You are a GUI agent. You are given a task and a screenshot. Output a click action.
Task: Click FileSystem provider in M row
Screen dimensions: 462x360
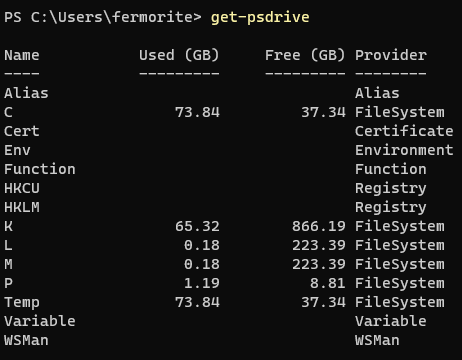[400, 264]
